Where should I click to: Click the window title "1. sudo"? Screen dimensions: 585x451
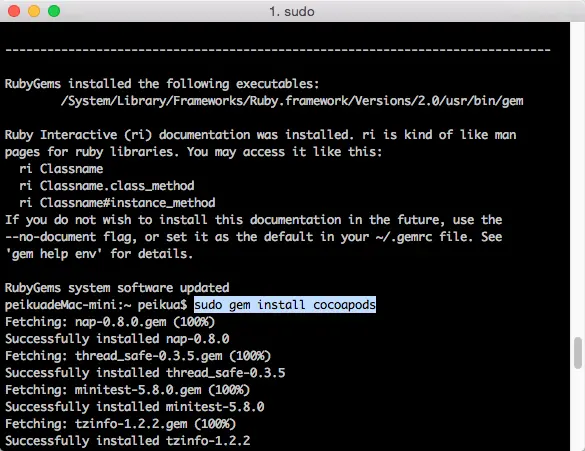tap(292, 12)
